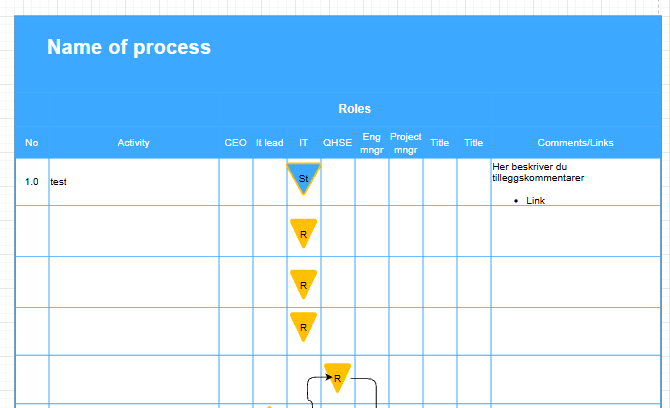Viewport: 670px width, 408px height.
Task: Select the Roles header cell
Action: 355,109
